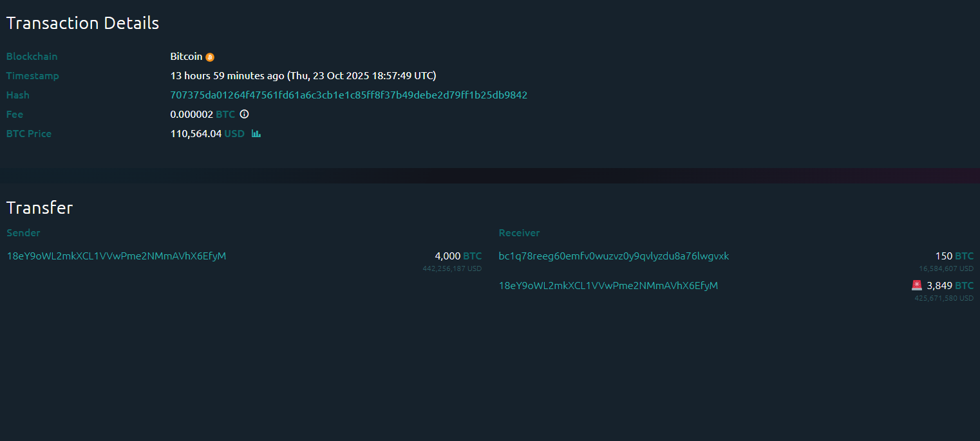Open the fee info tooltip icon
Screen dimensions: 980x441
244,114
